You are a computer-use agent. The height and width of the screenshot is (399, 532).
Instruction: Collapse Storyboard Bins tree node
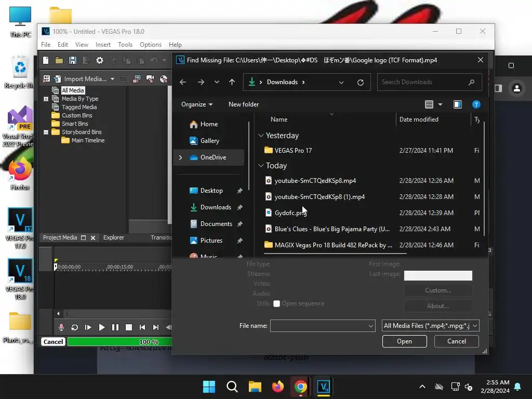(46, 132)
